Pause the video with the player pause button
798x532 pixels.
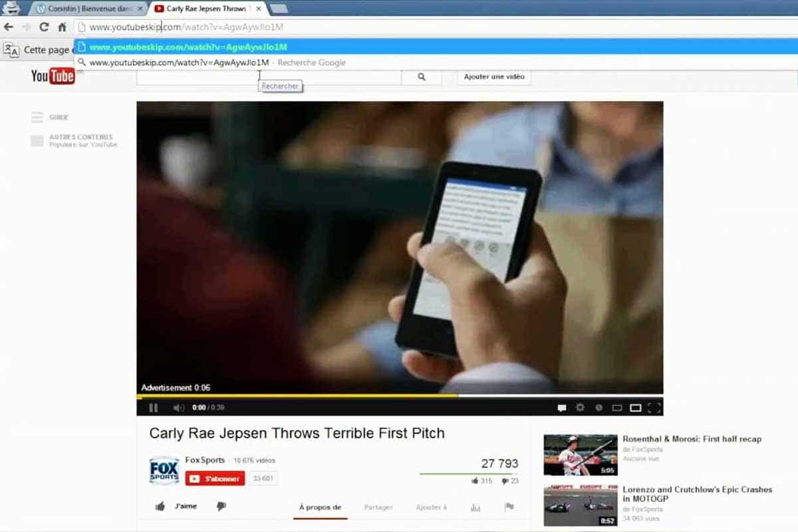pyautogui.click(x=153, y=408)
